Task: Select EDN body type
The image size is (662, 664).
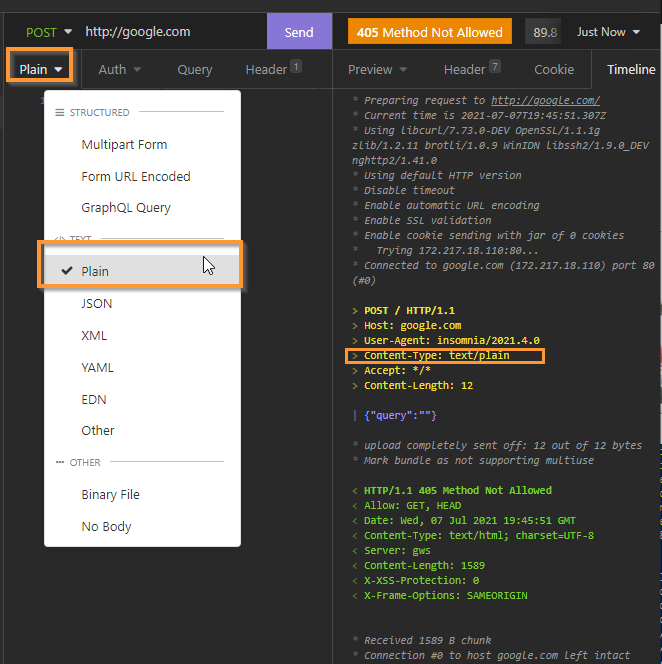Action: pos(142,399)
